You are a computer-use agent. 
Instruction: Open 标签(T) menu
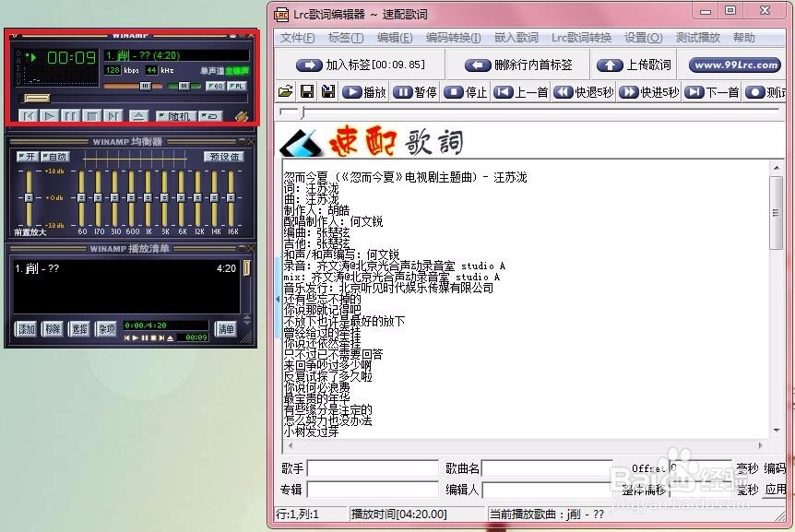[x=346, y=38]
